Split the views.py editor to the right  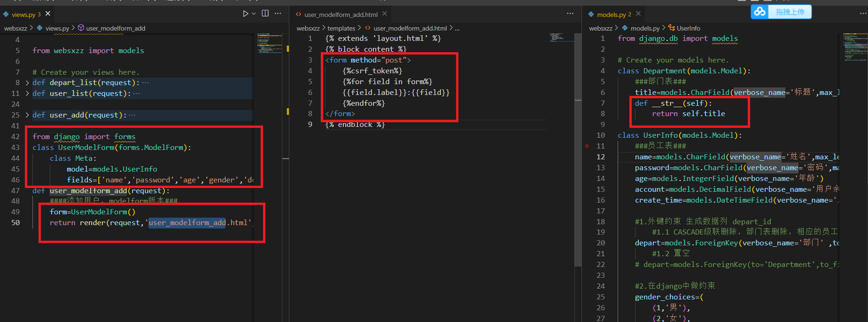pyautogui.click(x=265, y=14)
